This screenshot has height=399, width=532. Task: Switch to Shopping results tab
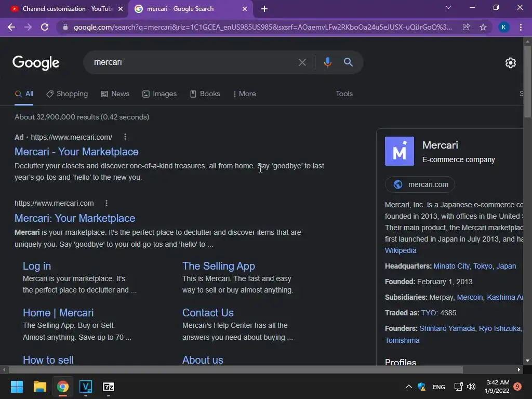pyautogui.click(x=67, y=94)
